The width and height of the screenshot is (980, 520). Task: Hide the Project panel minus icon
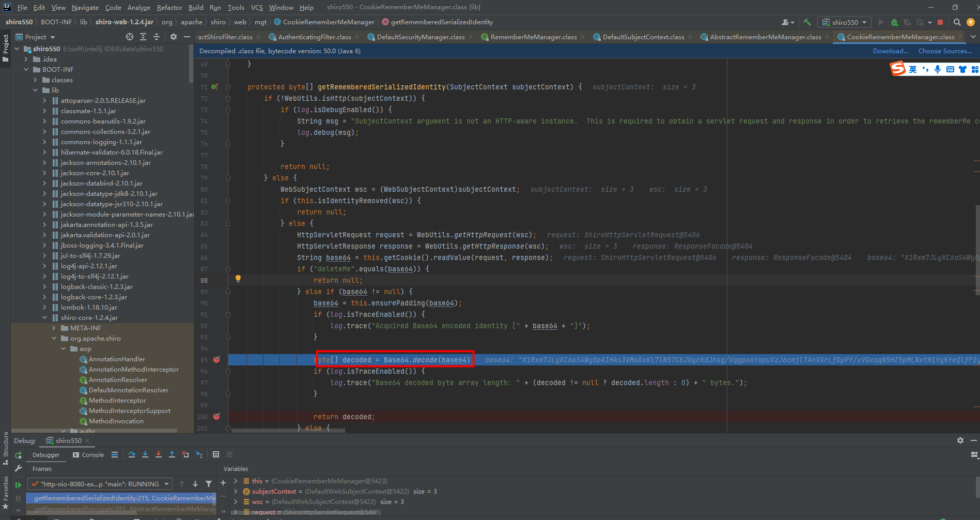(x=187, y=37)
